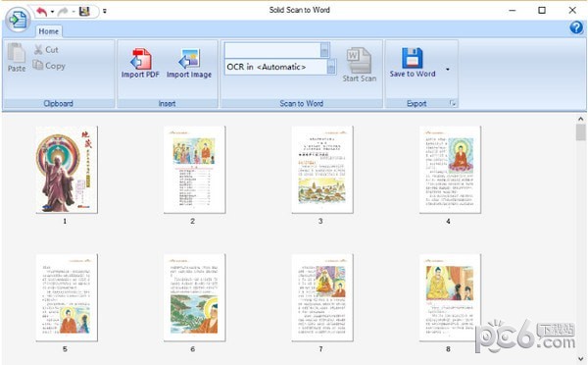Image resolution: width=588 pixels, height=365 pixels.
Task: Click the Import Image button
Action: click(x=189, y=63)
